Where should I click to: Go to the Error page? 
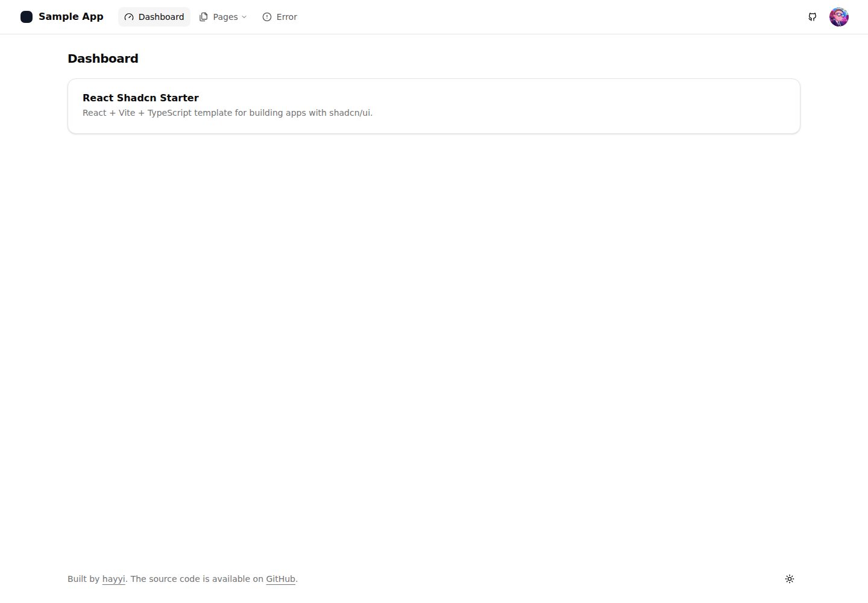(x=280, y=17)
